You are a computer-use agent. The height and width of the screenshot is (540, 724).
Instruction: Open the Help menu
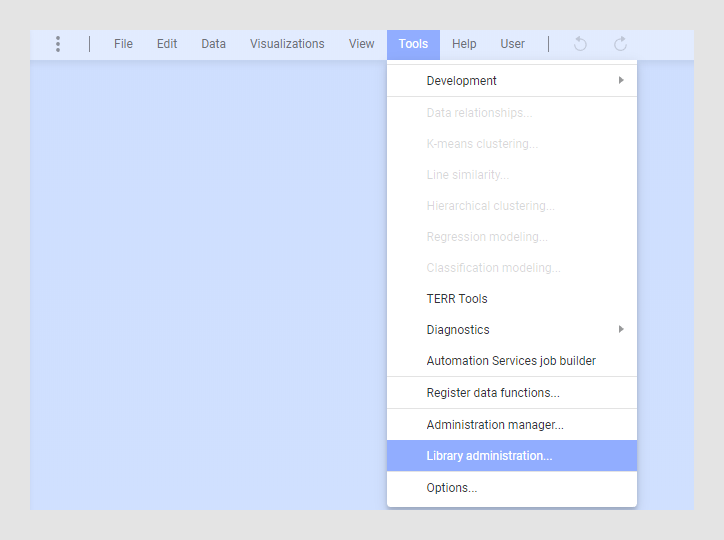point(464,44)
